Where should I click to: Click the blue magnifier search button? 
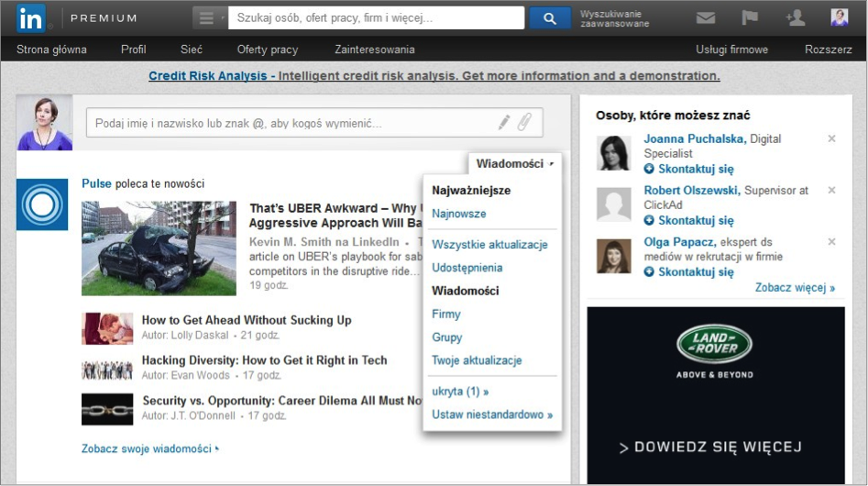point(550,18)
